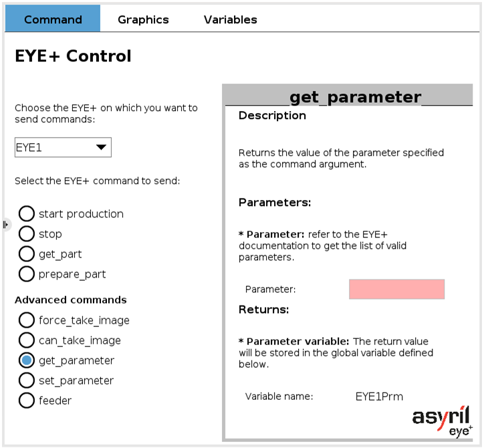The height and width of the screenshot is (448, 484).
Task: Click the EYE1Prm variable name
Action: 379,397
